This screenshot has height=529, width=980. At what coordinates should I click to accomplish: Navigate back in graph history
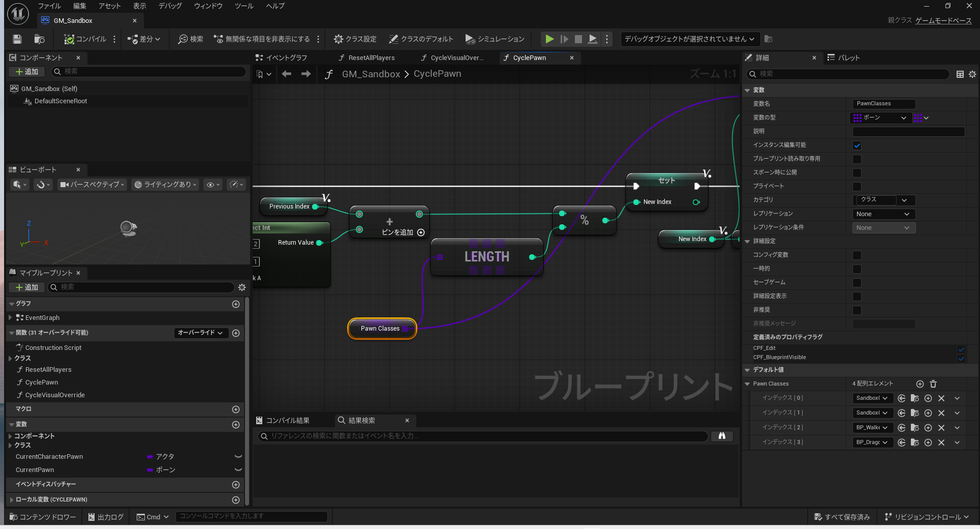(287, 74)
